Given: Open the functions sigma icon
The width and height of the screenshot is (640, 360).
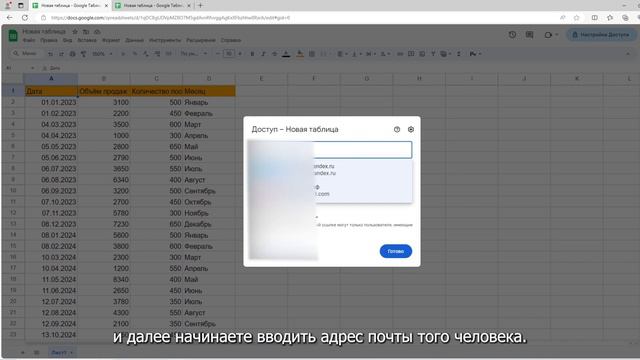Looking at the screenshot, I should [459, 54].
